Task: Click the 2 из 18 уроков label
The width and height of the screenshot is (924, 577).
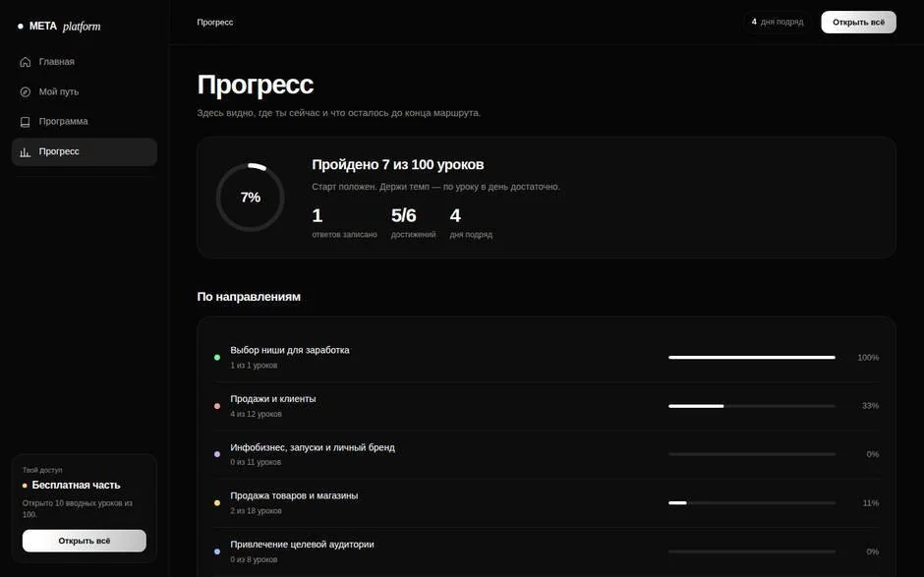Action: coord(256,511)
